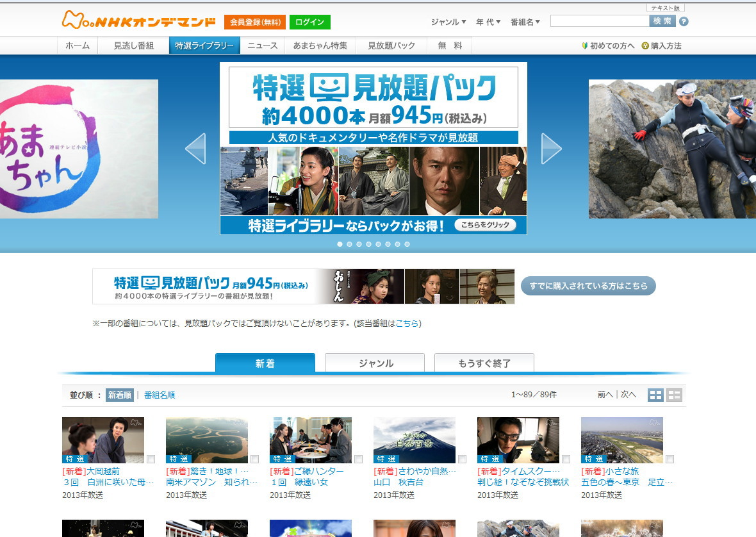756x537 pixels.
Task: Open the ジャンル dropdown in header
Action: [x=448, y=22]
